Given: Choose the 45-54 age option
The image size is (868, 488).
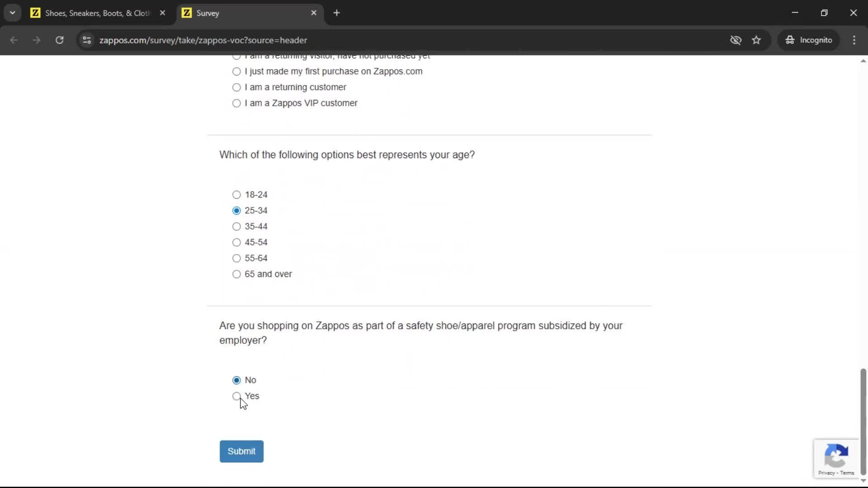Looking at the screenshot, I should (x=236, y=242).
